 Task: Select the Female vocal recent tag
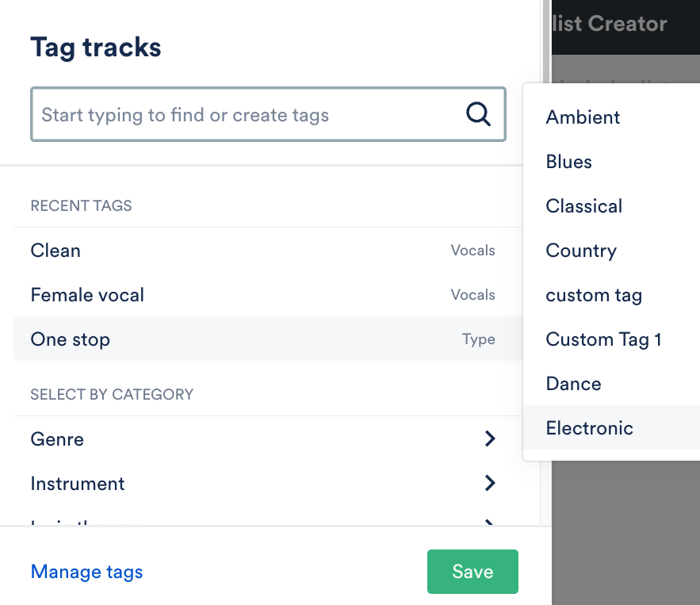[x=87, y=295]
